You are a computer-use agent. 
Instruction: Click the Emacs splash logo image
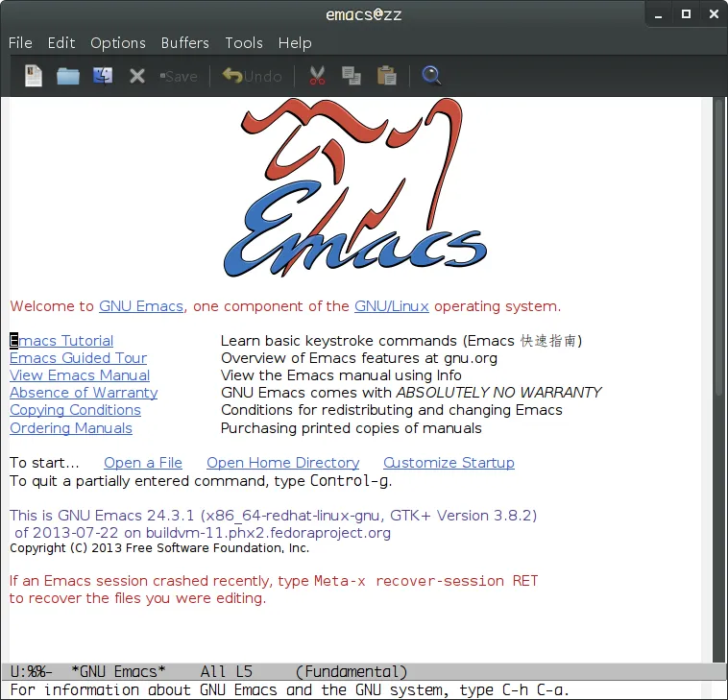[x=355, y=188]
